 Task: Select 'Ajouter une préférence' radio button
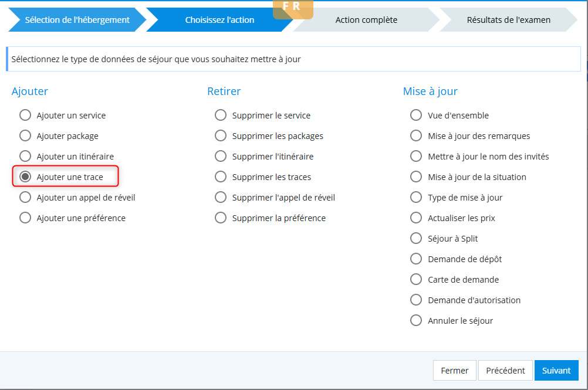(x=25, y=218)
